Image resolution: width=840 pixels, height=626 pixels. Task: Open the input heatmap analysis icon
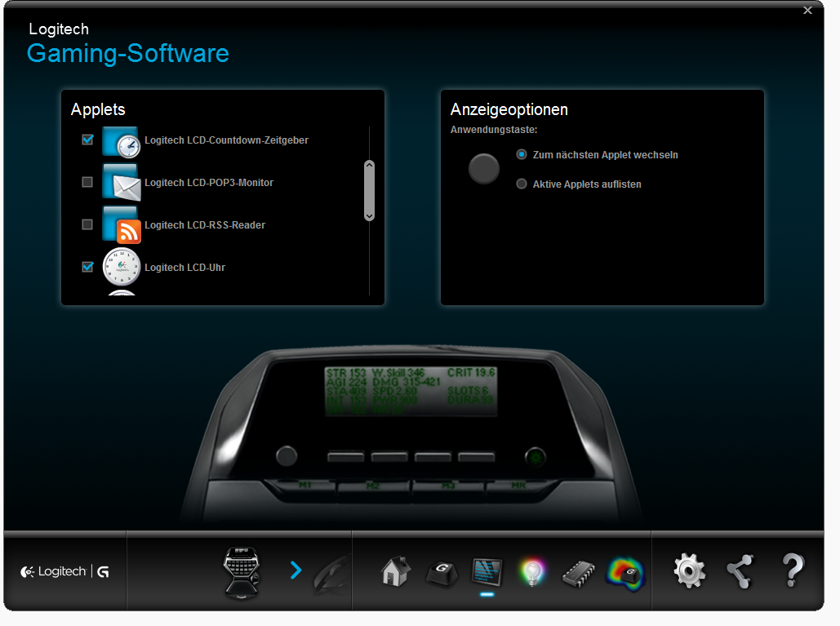point(625,574)
